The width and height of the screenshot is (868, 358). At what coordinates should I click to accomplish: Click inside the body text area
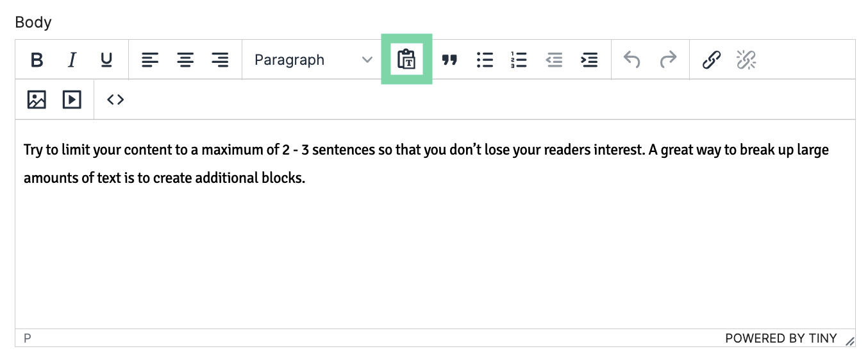pos(435,225)
